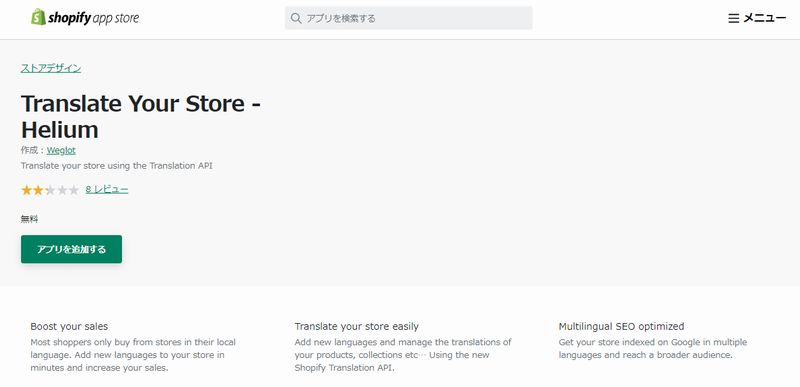Open the hamburger menu icon

733,19
